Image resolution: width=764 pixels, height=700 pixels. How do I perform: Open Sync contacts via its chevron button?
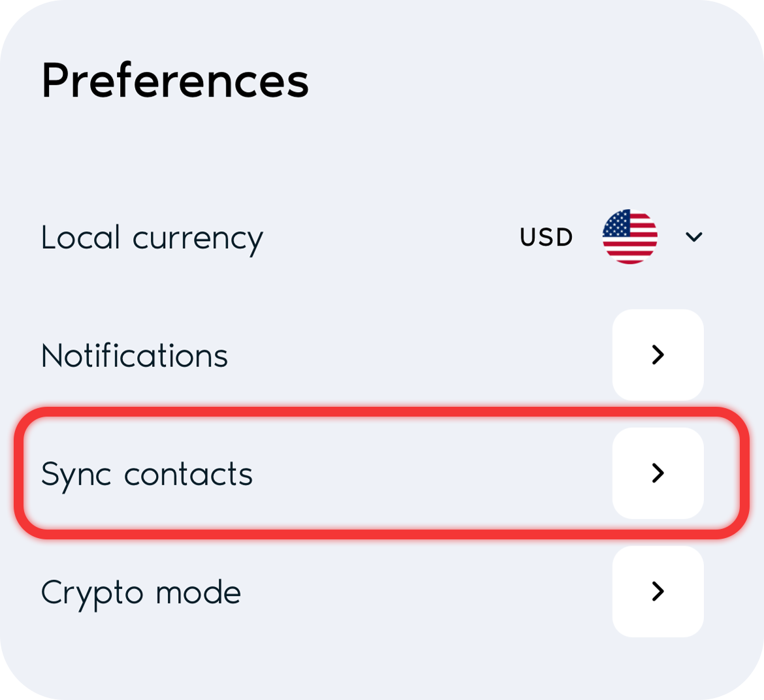point(658,473)
